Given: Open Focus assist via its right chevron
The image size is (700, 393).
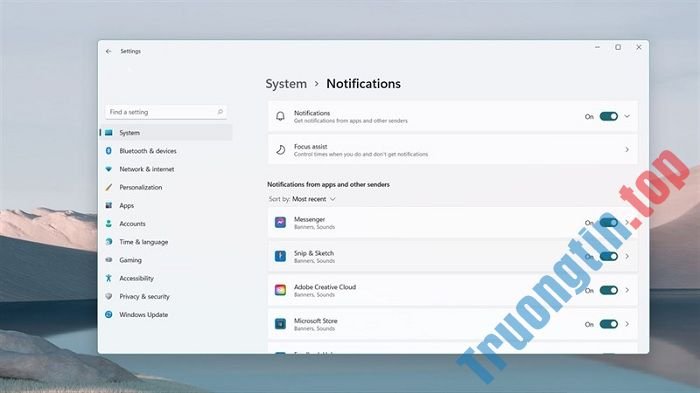Looking at the screenshot, I should pos(627,150).
